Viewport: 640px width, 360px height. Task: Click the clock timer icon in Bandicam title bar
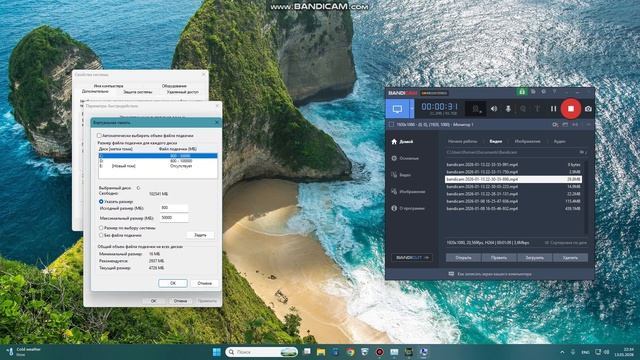544,92
